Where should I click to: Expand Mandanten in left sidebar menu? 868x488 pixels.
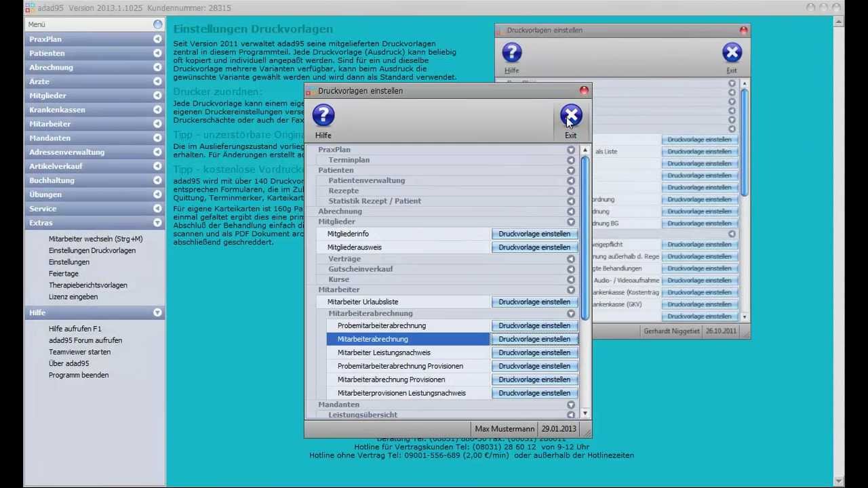tap(157, 138)
